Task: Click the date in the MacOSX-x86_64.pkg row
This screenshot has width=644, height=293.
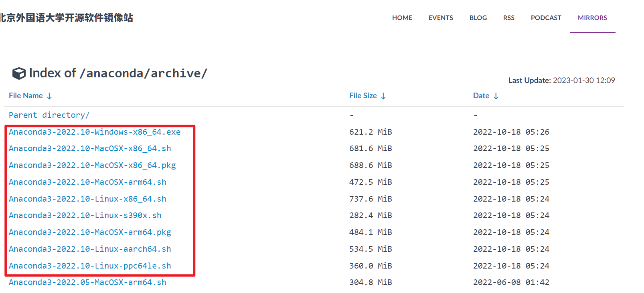Action: pos(511,165)
